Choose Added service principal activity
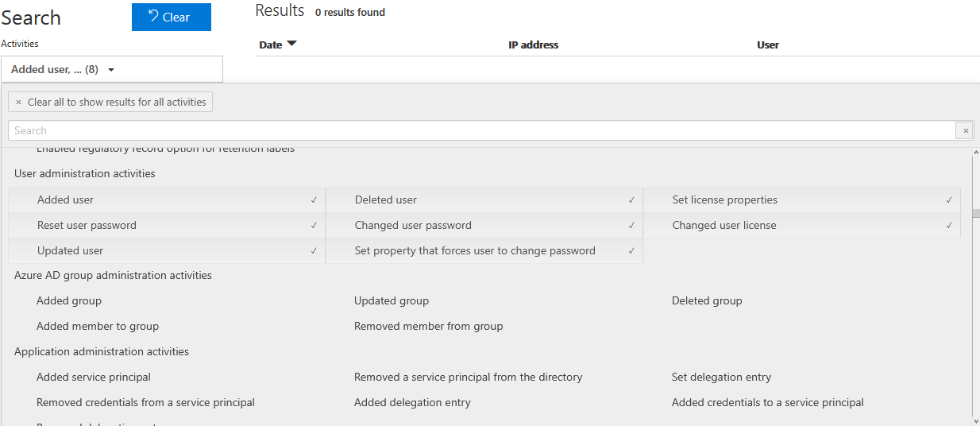The width and height of the screenshot is (980, 426). [x=94, y=378]
